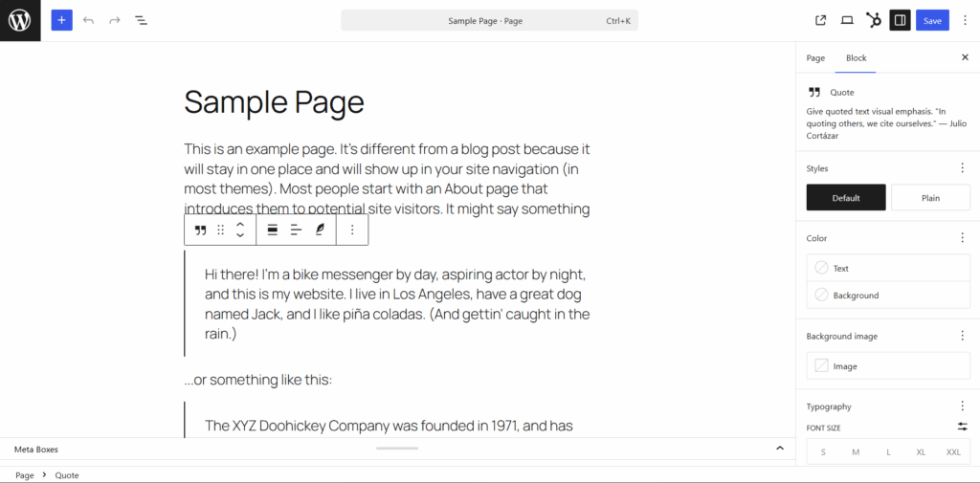Add a background Image

pyautogui.click(x=888, y=366)
